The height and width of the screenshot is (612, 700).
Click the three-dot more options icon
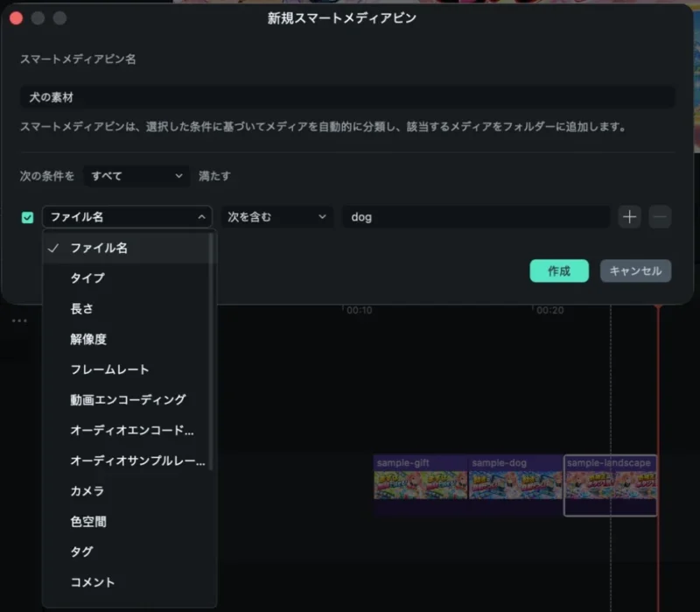[19, 320]
